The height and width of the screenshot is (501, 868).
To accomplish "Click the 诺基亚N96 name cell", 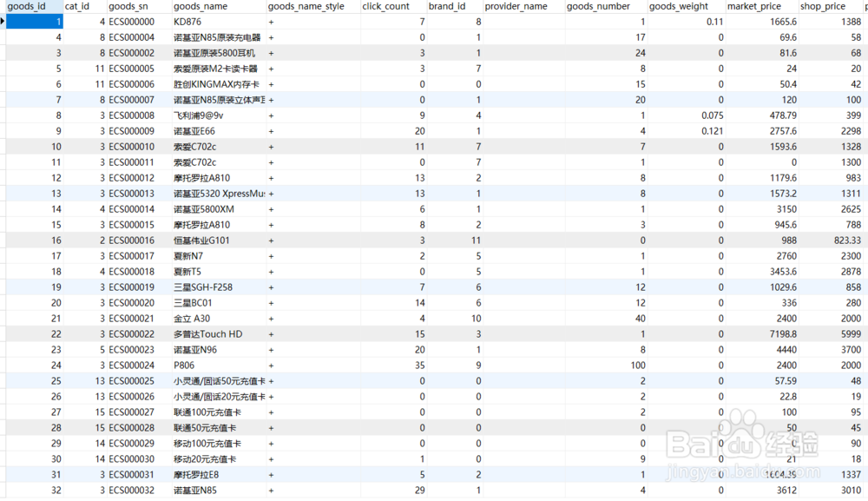I will tap(219, 350).
